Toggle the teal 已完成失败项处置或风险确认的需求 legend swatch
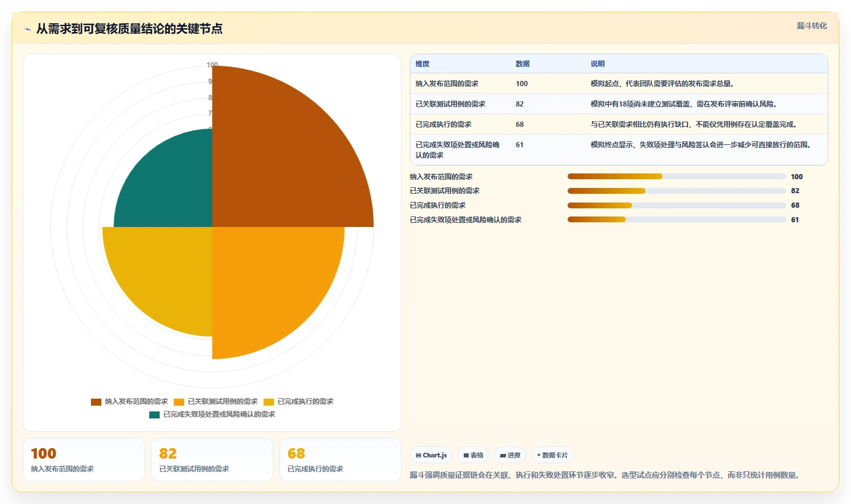Screen dimensions: 851x504 point(154,414)
